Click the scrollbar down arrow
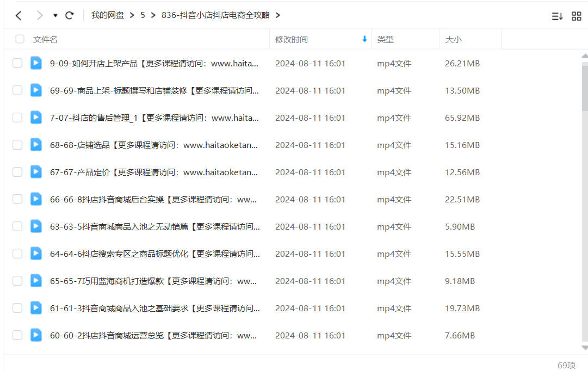The height and width of the screenshot is (370, 588). click(x=585, y=348)
